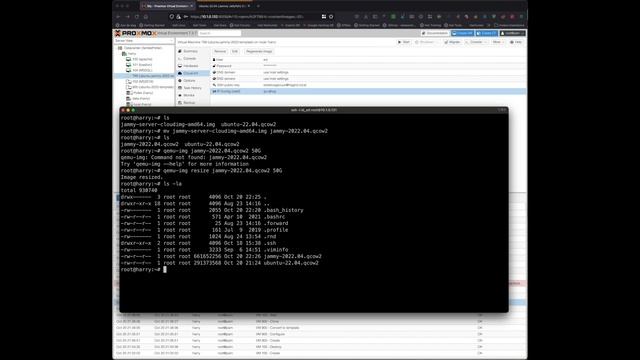The width and height of the screenshot is (640, 360).
Task: Reload the page in the browser
Action: click(137, 17)
